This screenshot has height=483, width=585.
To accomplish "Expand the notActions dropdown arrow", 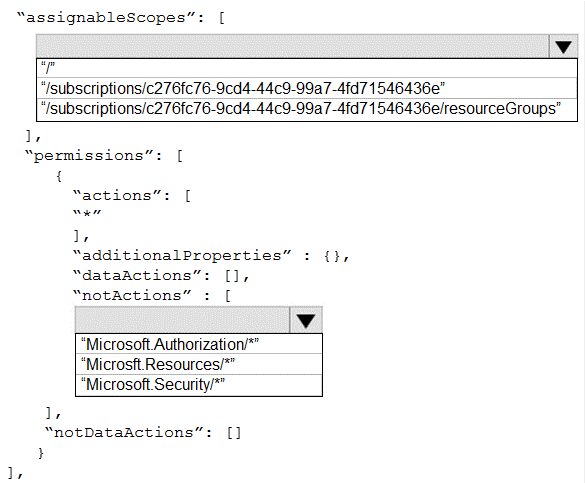I will coord(306,320).
